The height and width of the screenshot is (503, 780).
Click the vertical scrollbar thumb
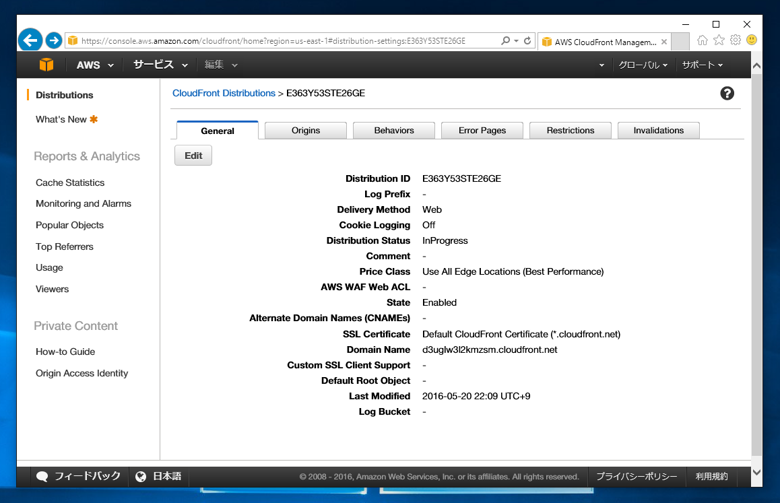tap(757, 264)
